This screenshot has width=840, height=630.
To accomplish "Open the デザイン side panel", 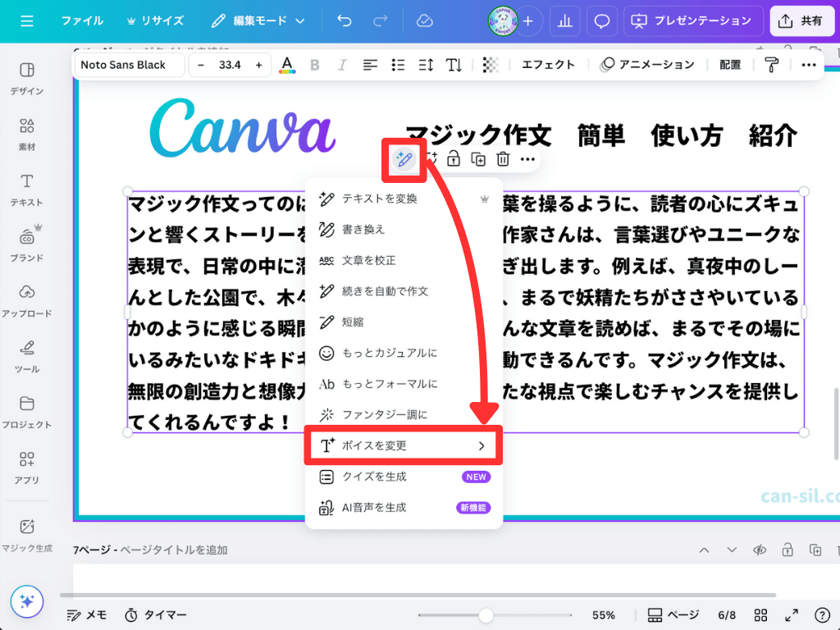I will coord(27,79).
